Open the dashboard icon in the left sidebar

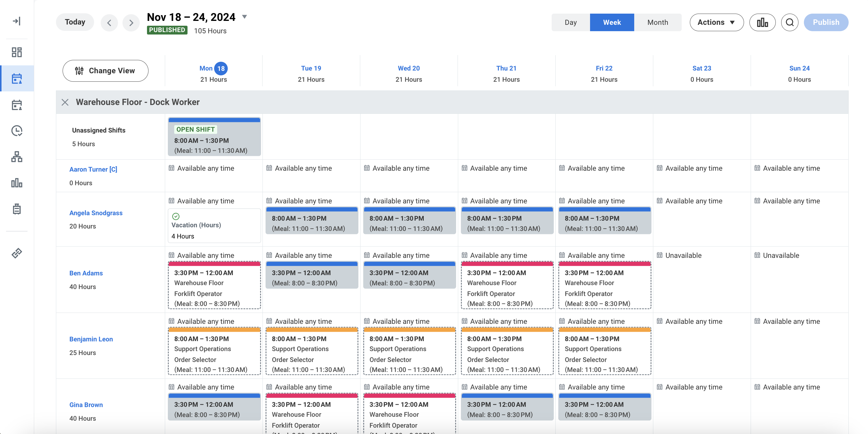17,52
